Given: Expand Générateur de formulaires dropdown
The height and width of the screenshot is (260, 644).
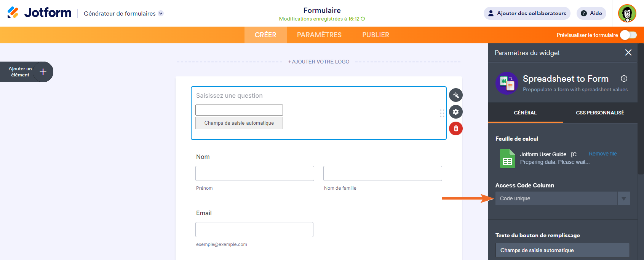Looking at the screenshot, I should 161,13.
